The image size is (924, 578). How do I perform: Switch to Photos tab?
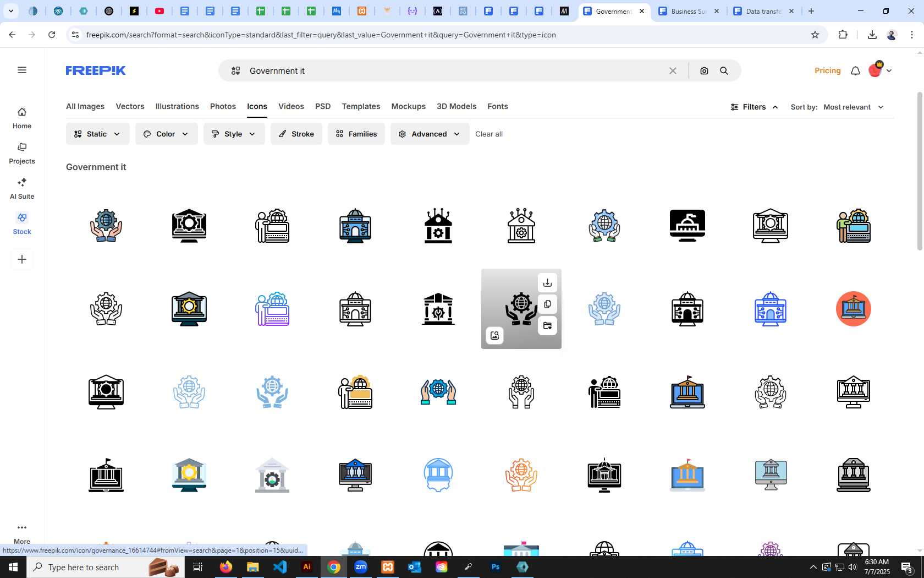click(223, 106)
